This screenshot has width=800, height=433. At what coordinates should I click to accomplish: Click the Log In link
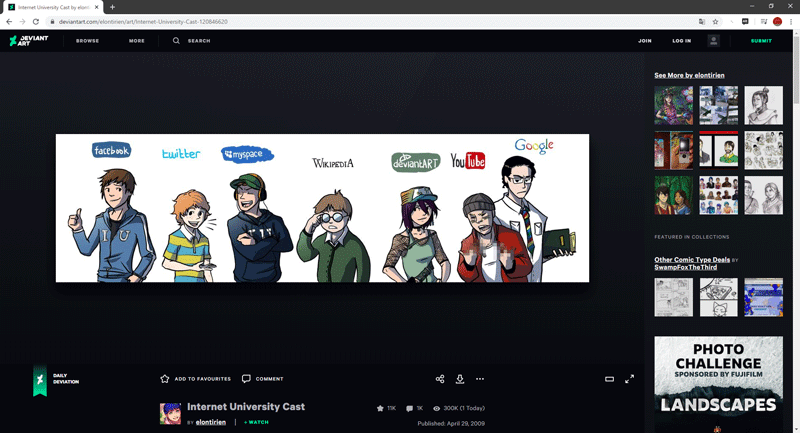tap(681, 41)
